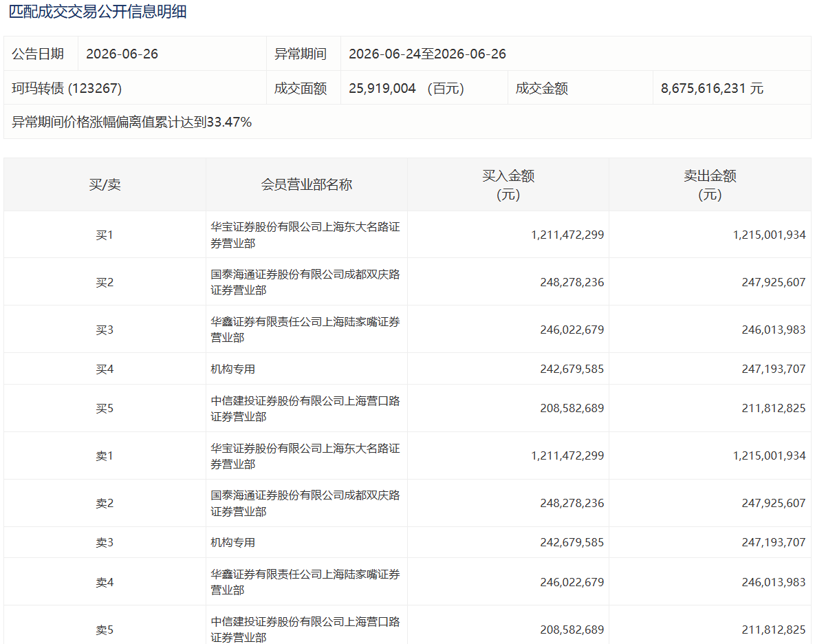Viewport: 815px width, 644px height.
Task: Click 华鑫证券 上海陆家嘴 name in 买3 row
Action: tap(305, 330)
